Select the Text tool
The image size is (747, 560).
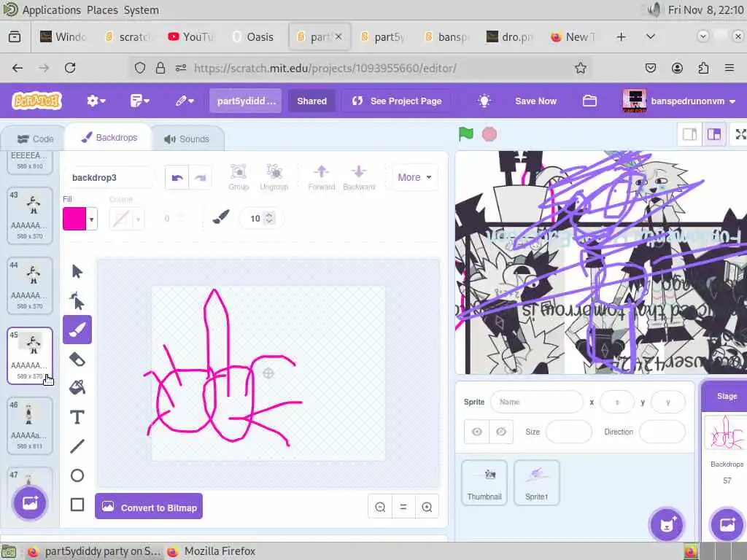[x=77, y=417]
